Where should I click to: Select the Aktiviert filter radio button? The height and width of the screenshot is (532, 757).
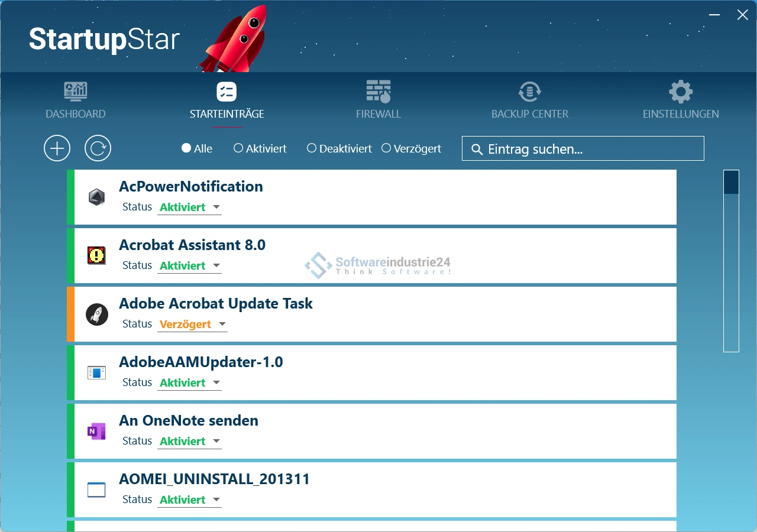(238, 148)
